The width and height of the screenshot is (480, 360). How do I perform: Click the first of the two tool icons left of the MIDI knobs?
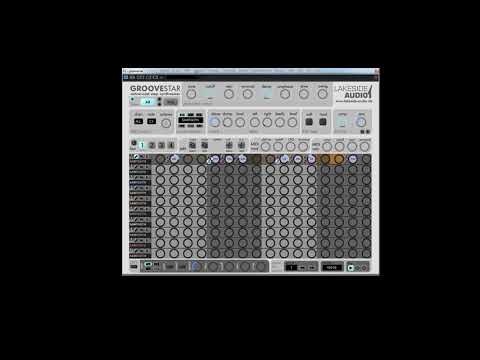pyautogui.click(x=229, y=145)
